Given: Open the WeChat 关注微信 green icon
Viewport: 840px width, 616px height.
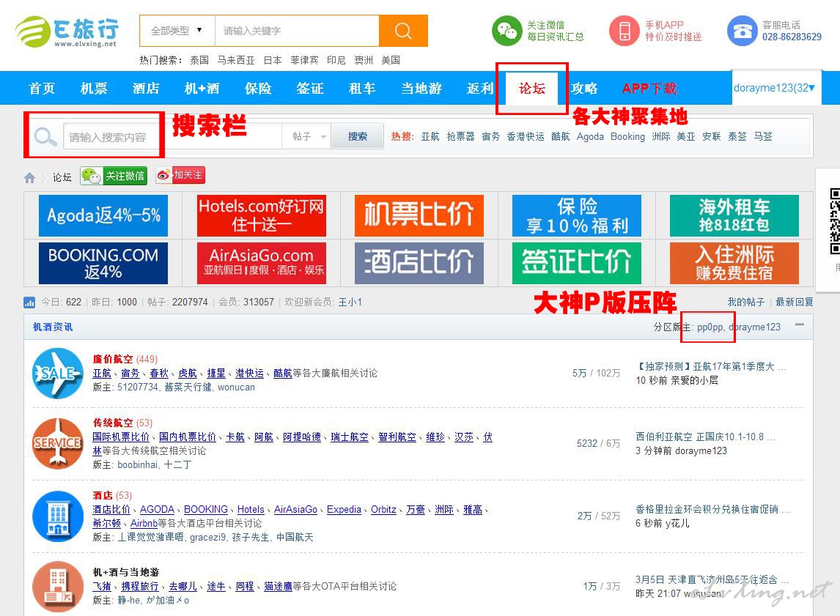Looking at the screenshot, I should [506, 31].
